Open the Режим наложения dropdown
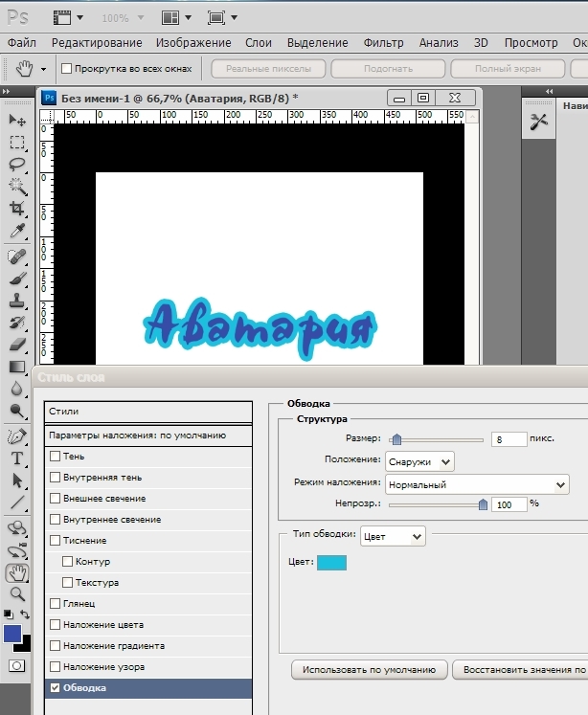 (477, 484)
